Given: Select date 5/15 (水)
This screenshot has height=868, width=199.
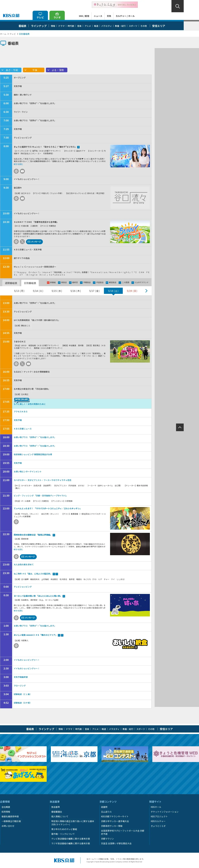Looking at the screenshot, I should (x=57, y=291).
